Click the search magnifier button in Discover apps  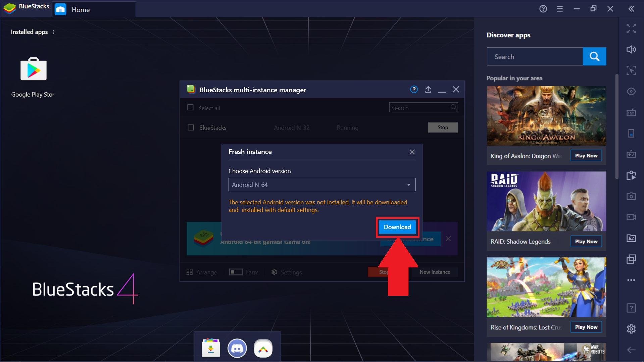(594, 56)
